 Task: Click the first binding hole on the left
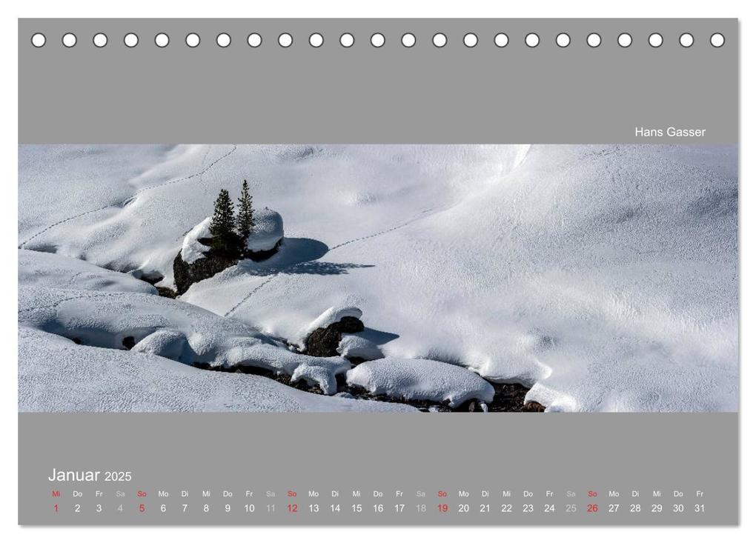pyautogui.click(x=39, y=41)
